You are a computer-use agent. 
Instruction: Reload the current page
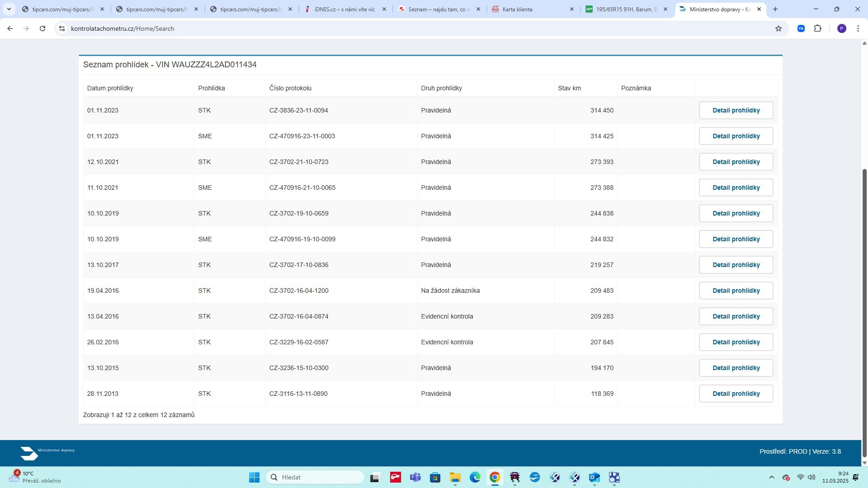(42, 28)
